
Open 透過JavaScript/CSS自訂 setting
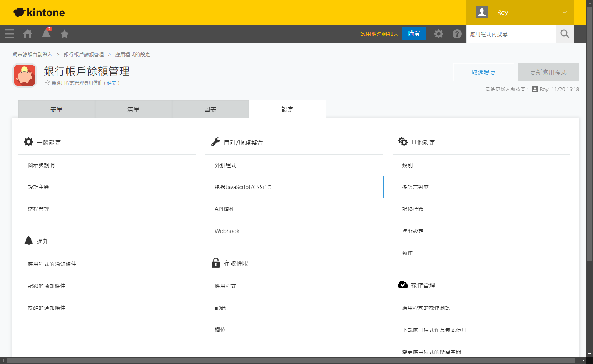(x=294, y=187)
